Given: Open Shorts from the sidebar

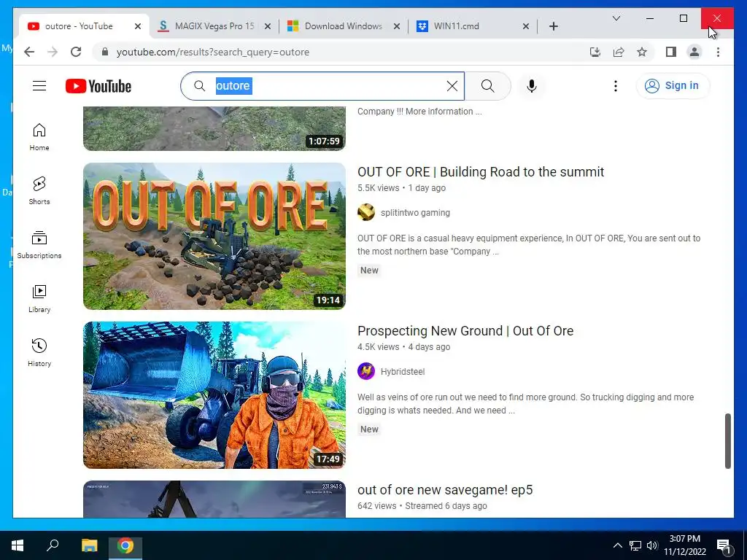Looking at the screenshot, I should tap(39, 191).
